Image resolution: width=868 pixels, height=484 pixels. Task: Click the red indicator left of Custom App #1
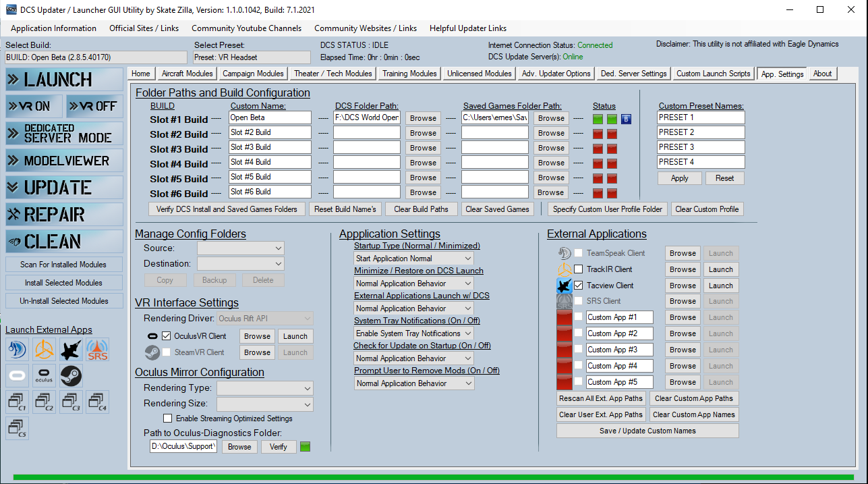(565, 317)
